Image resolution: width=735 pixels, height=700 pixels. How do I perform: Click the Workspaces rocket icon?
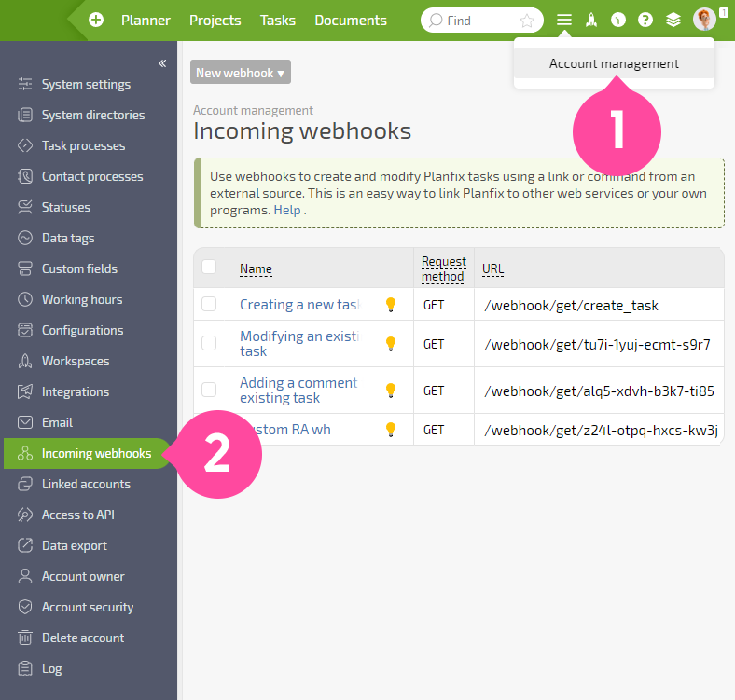pyautogui.click(x=25, y=362)
